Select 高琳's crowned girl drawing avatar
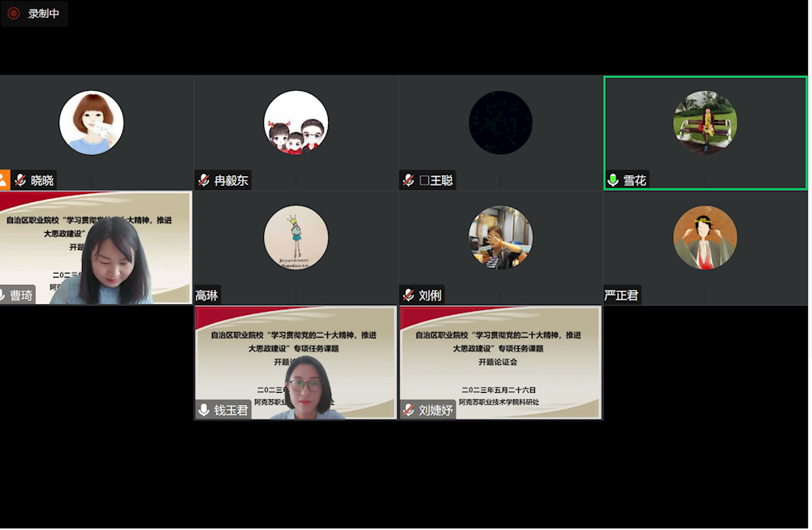 pos(296,237)
